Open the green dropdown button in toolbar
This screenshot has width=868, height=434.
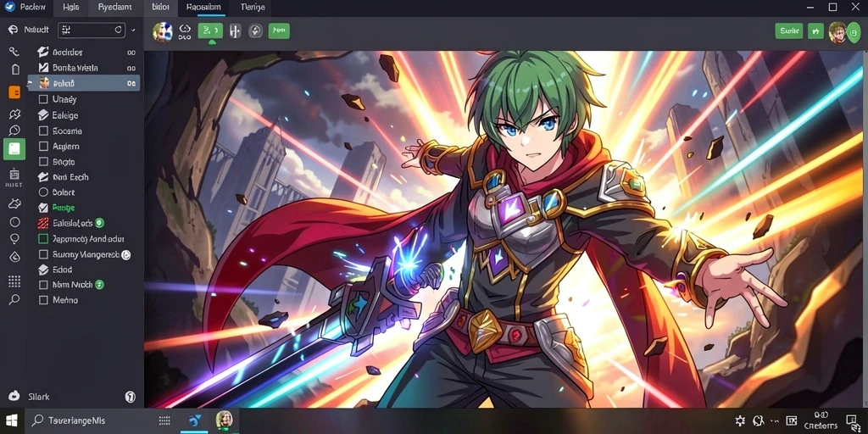(x=210, y=31)
